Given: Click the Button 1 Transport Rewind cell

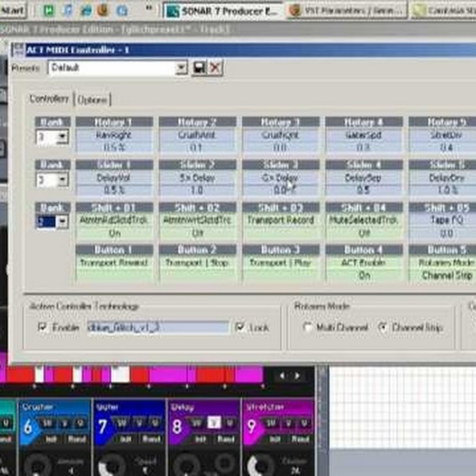Looking at the screenshot, I should tap(114, 268).
